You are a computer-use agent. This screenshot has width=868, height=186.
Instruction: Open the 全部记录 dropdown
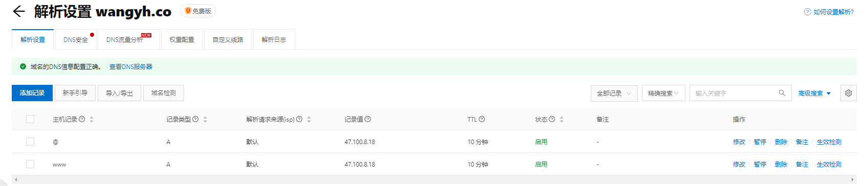pyautogui.click(x=614, y=93)
